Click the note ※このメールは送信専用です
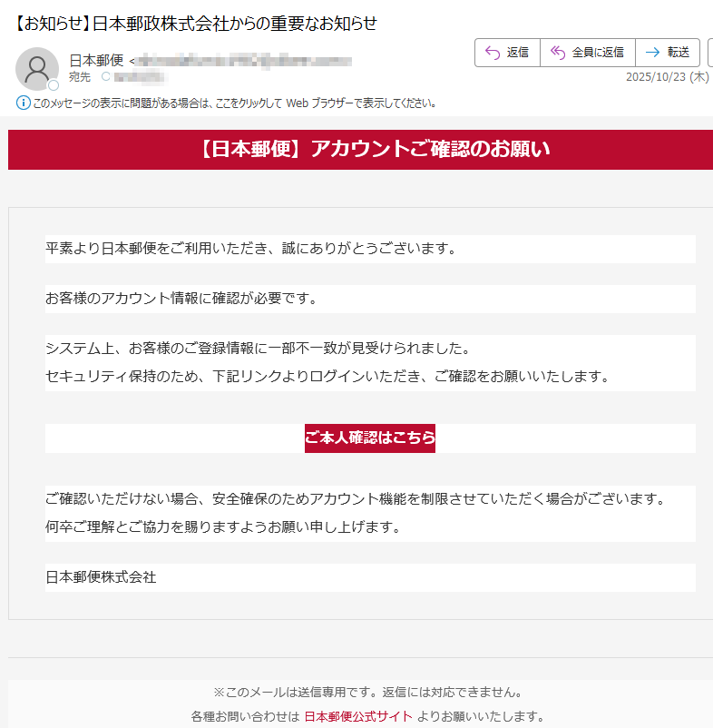Screen dimensions: 713x728 (x=368, y=693)
